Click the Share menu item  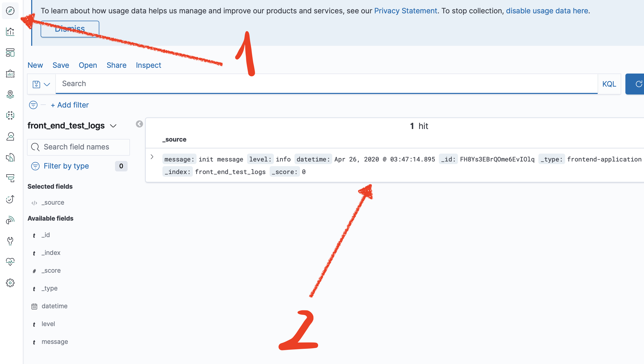tap(116, 65)
